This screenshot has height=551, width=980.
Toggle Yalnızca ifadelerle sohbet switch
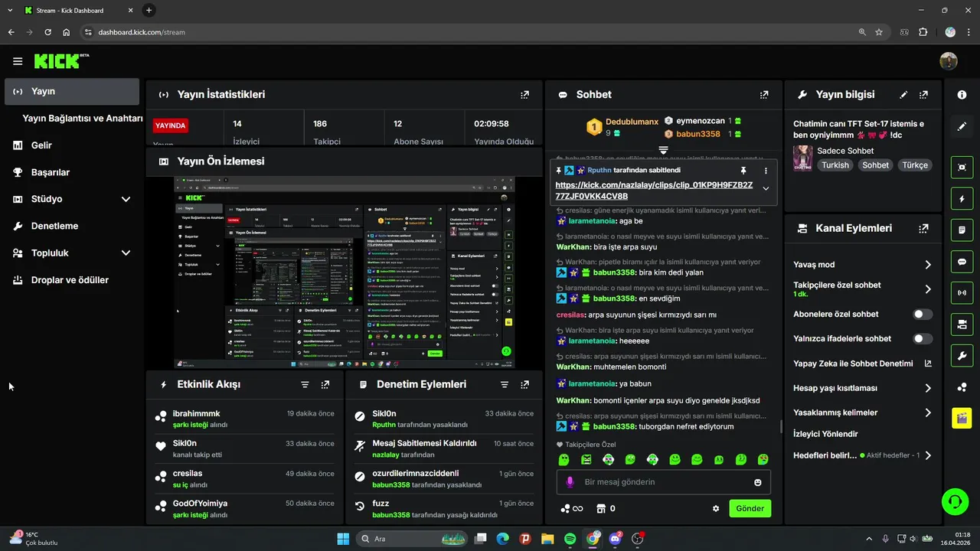[x=923, y=339]
